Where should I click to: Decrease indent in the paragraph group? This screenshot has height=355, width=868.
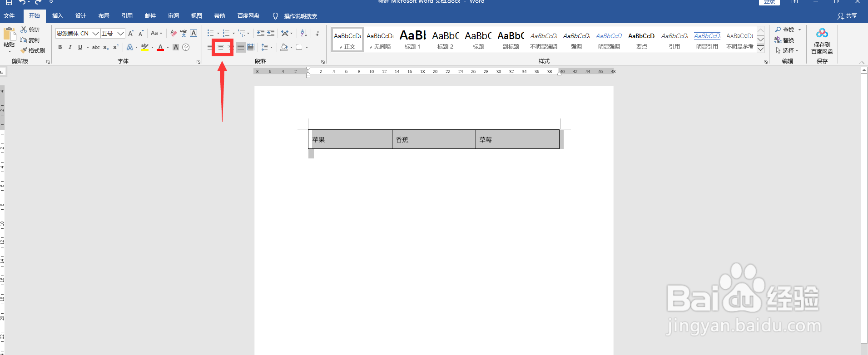(x=261, y=33)
